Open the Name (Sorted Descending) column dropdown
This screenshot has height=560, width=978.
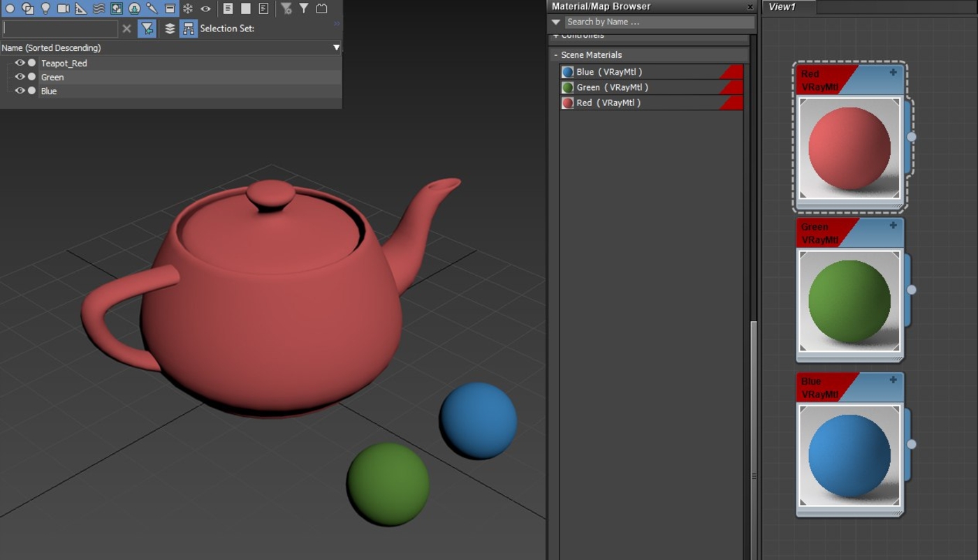(x=336, y=47)
